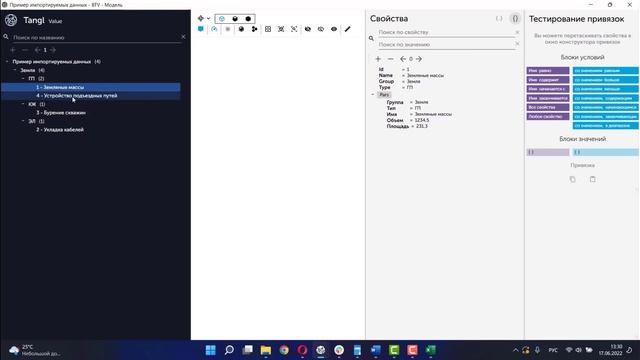Toggle the outlined crossed-eye isolate icon
Viewport: 640px width, 360px height.
[x=321, y=29]
